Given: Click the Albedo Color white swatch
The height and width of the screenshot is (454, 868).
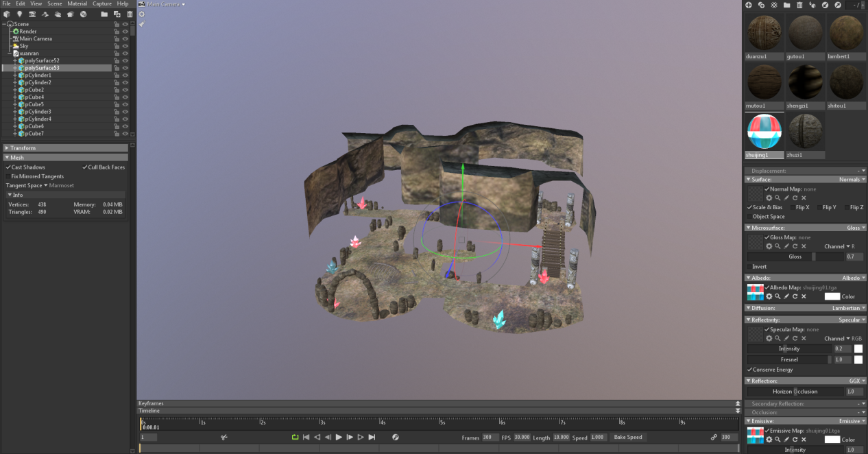Looking at the screenshot, I should click(832, 296).
